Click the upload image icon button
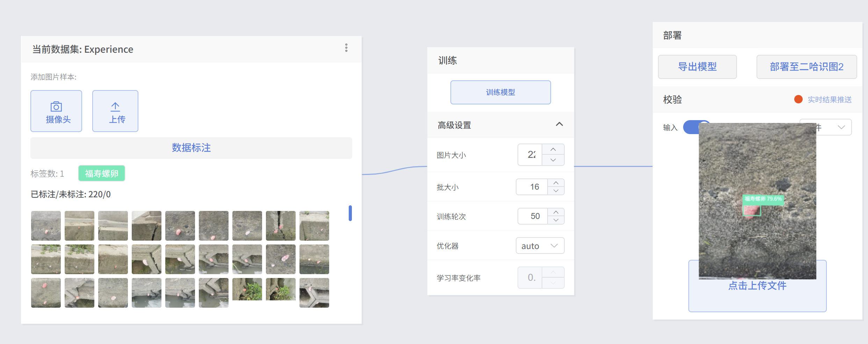Viewport: 868px width, 344px height. click(115, 111)
